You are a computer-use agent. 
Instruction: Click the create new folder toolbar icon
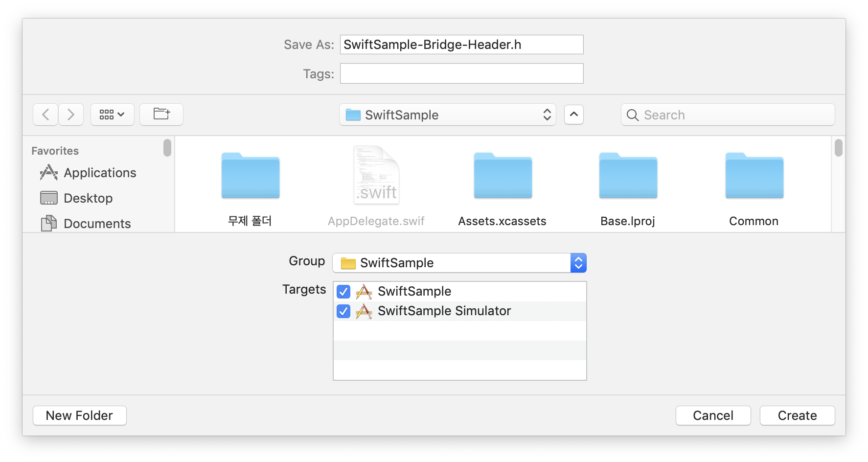pos(161,115)
